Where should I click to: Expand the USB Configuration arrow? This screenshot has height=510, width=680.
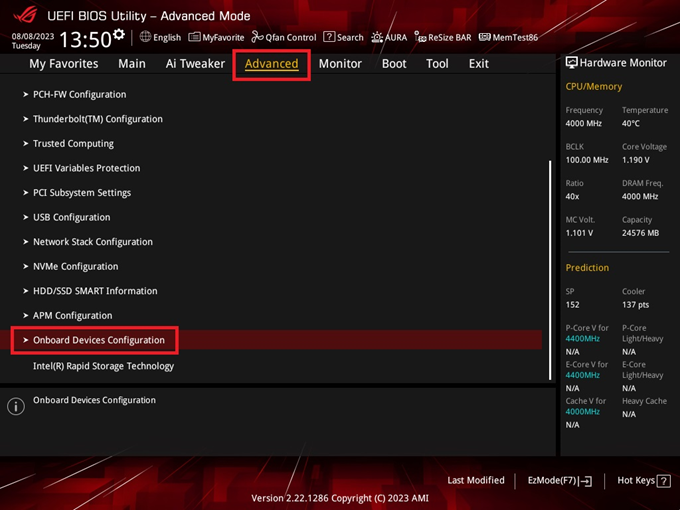point(26,217)
